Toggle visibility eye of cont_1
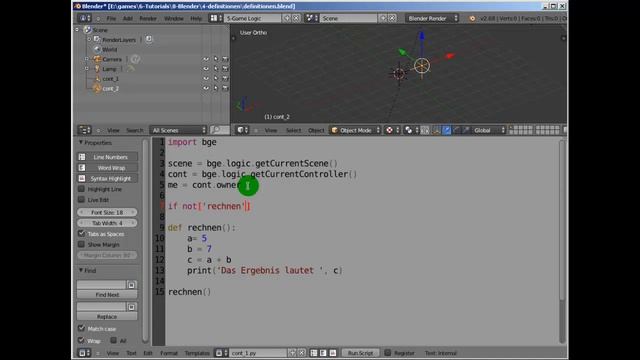The width and height of the screenshot is (640, 360). point(206,79)
